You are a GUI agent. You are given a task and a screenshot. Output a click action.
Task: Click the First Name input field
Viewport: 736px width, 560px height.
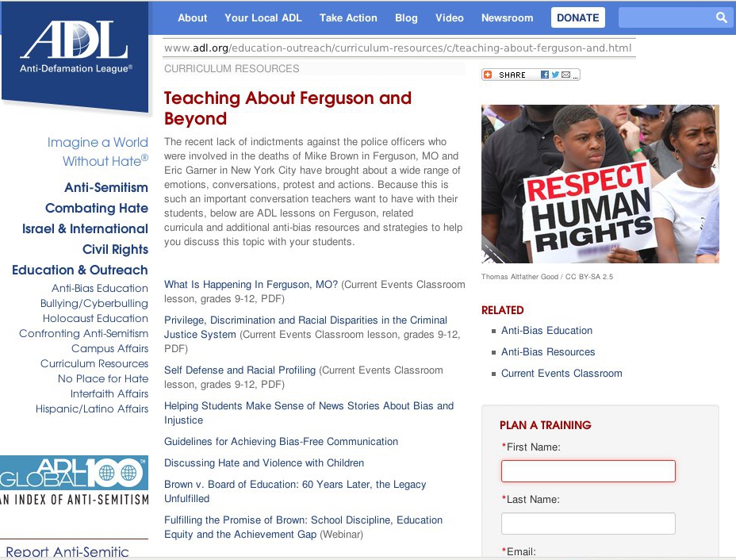click(x=588, y=471)
